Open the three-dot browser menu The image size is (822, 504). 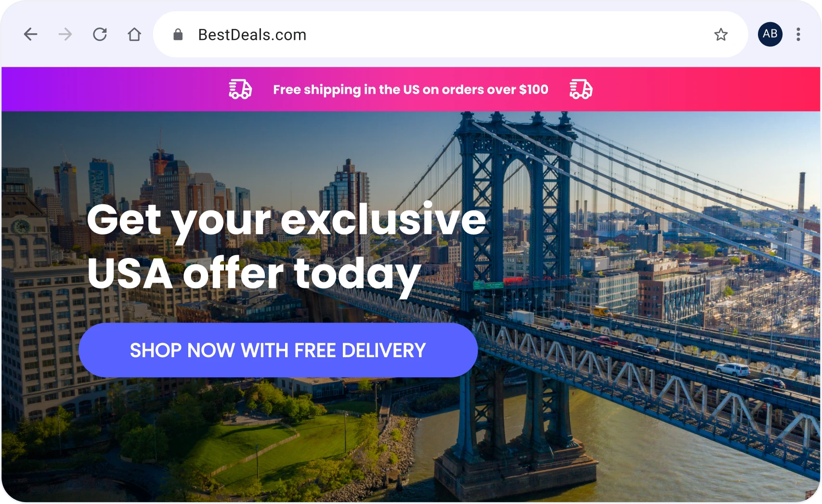click(x=798, y=34)
